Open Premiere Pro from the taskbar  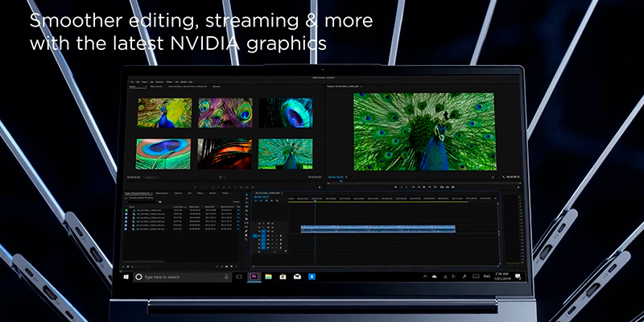point(254,276)
